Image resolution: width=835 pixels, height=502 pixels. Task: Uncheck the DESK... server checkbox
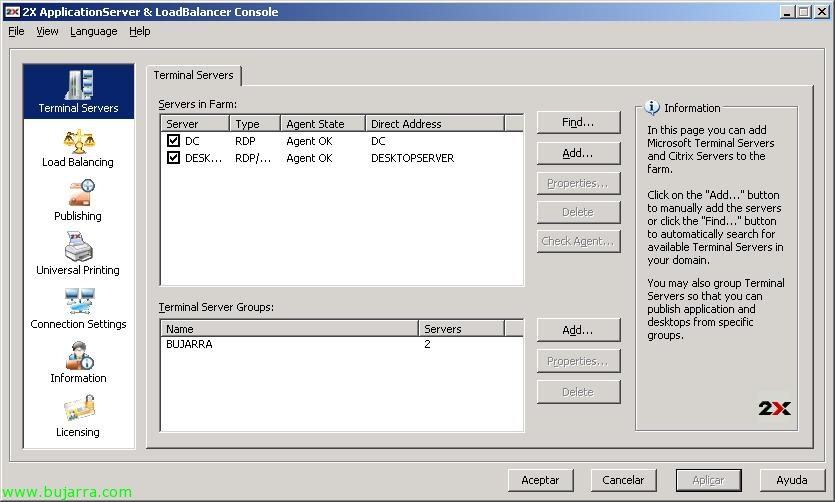click(173, 158)
